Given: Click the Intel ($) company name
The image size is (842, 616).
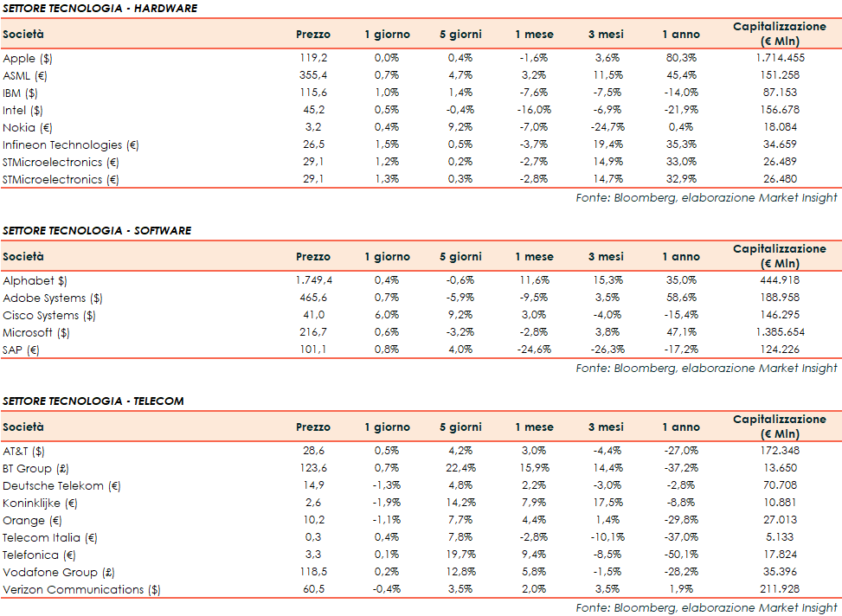Looking at the screenshot, I should [24, 110].
